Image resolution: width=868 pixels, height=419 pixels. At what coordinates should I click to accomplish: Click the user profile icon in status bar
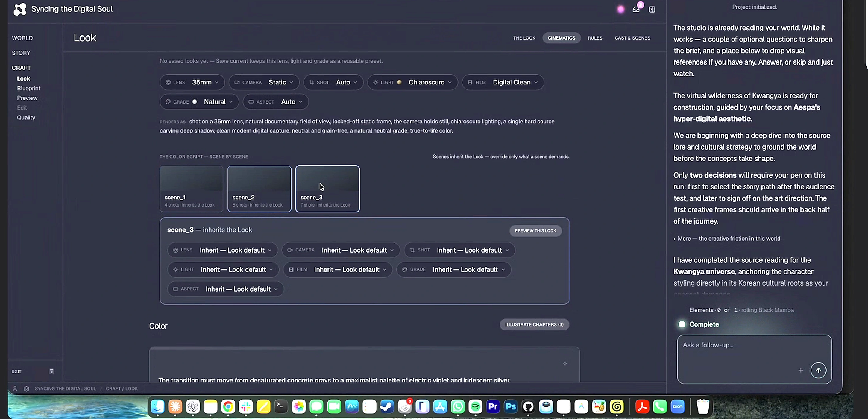(15, 388)
